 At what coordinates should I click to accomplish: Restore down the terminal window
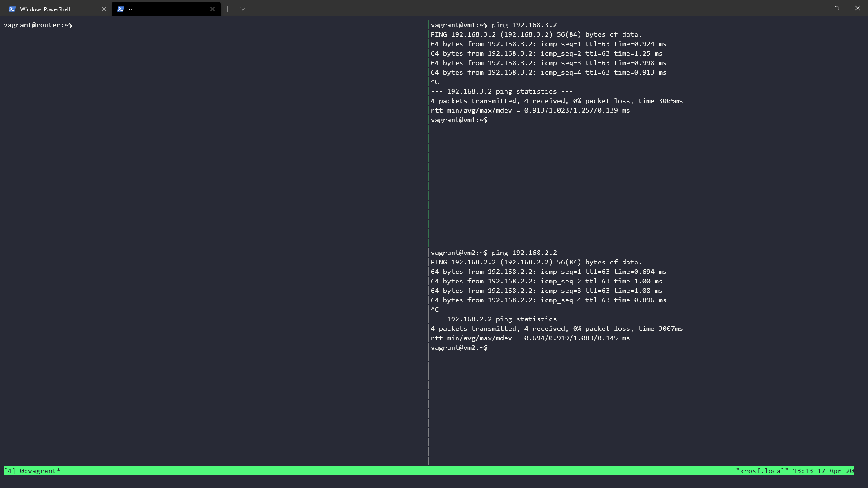click(837, 8)
